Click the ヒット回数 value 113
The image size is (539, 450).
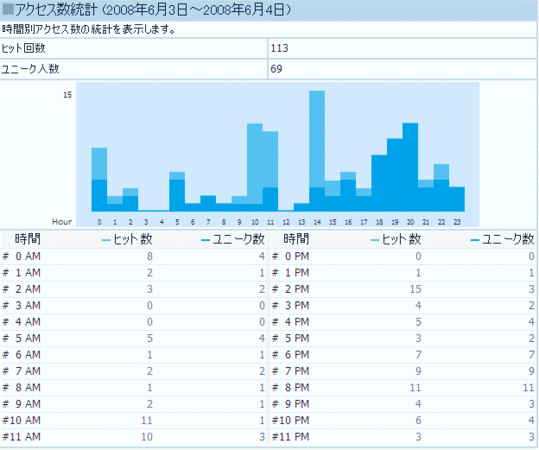tap(279, 48)
